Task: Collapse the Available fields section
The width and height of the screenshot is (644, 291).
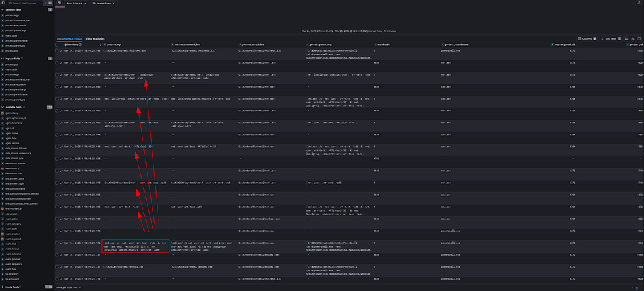Action: point(3,107)
